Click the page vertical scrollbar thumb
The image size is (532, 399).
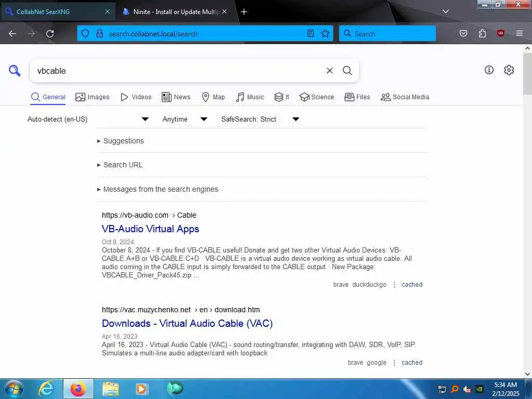coord(528,74)
